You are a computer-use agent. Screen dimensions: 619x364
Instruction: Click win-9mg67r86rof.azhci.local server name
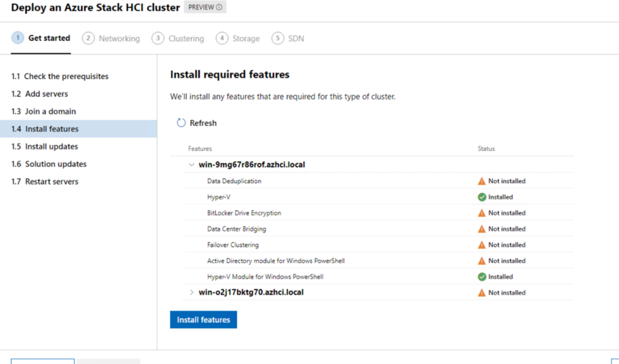pyautogui.click(x=252, y=165)
